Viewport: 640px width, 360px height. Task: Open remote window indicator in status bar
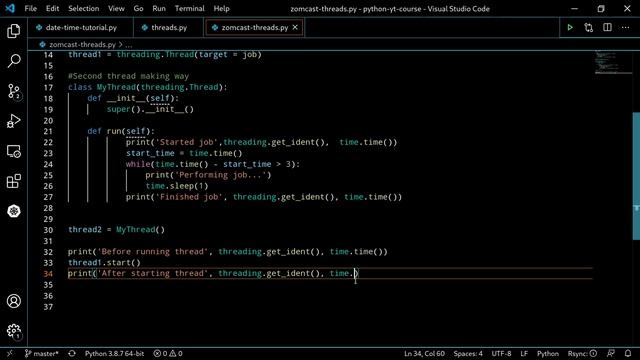tap(10, 353)
